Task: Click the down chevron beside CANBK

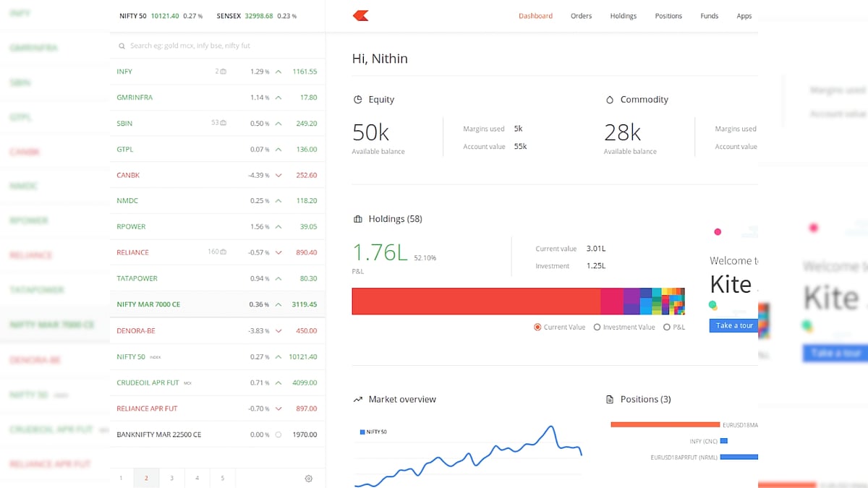Action: (278, 176)
